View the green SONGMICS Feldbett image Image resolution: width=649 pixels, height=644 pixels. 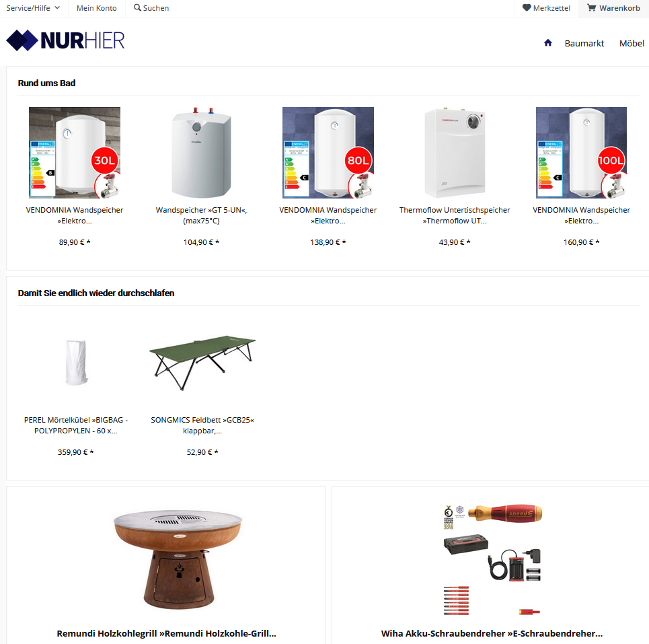(202, 363)
